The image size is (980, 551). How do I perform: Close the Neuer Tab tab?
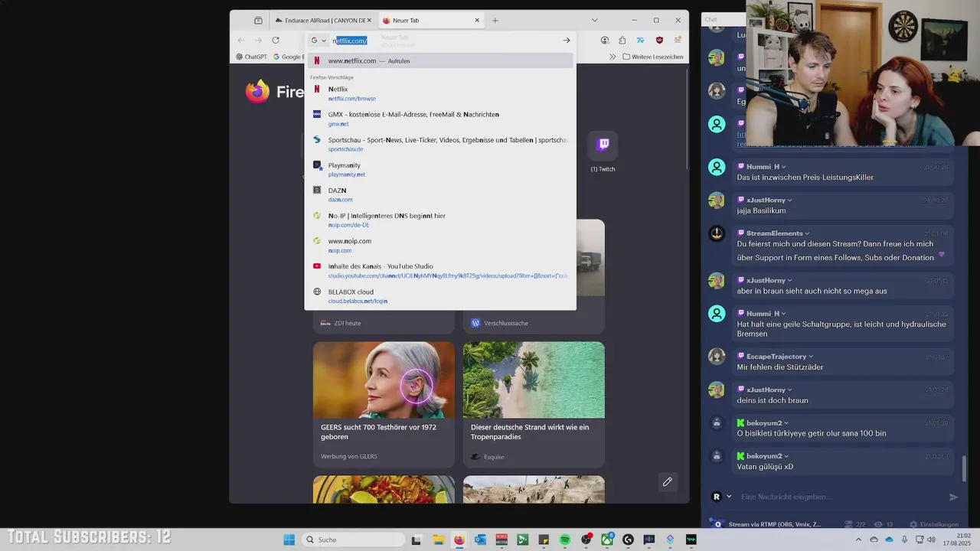pos(478,21)
